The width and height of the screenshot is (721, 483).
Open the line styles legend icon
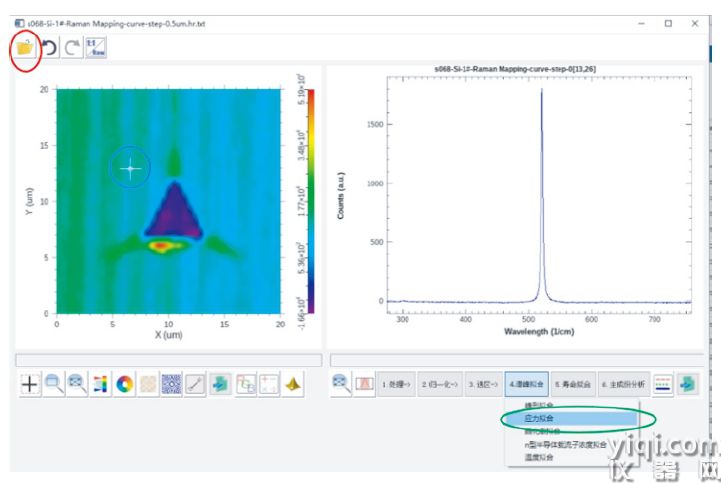tap(663, 384)
